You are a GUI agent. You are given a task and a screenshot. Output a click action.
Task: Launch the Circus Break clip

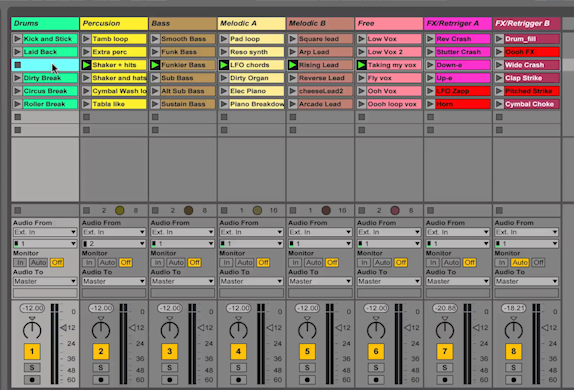(x=17, y=91)
